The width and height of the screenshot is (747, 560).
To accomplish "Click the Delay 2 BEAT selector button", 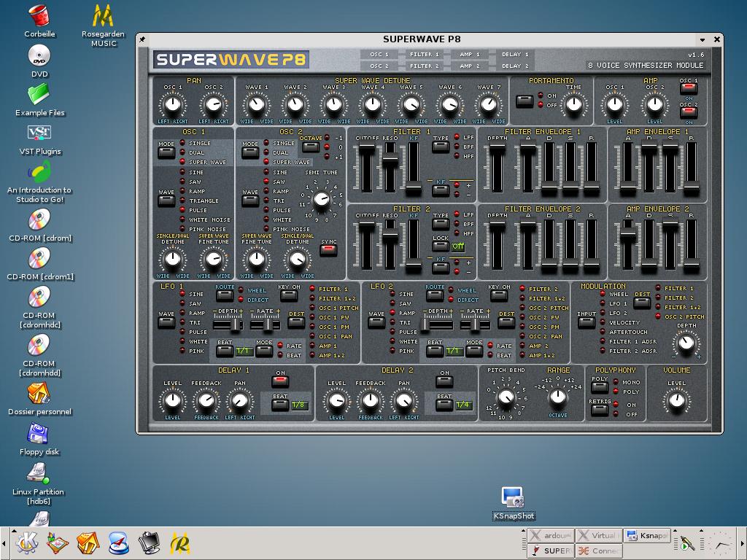I will (444, 405).
